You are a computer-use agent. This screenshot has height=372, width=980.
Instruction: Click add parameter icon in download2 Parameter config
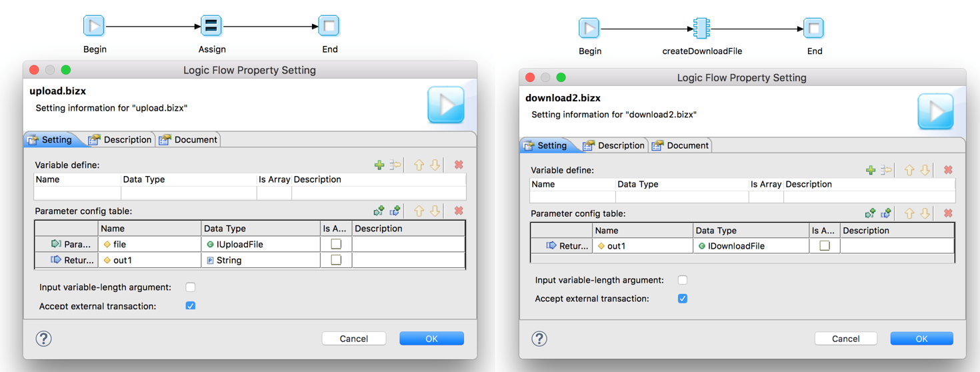pyautogui.click(x=869, y=214)
